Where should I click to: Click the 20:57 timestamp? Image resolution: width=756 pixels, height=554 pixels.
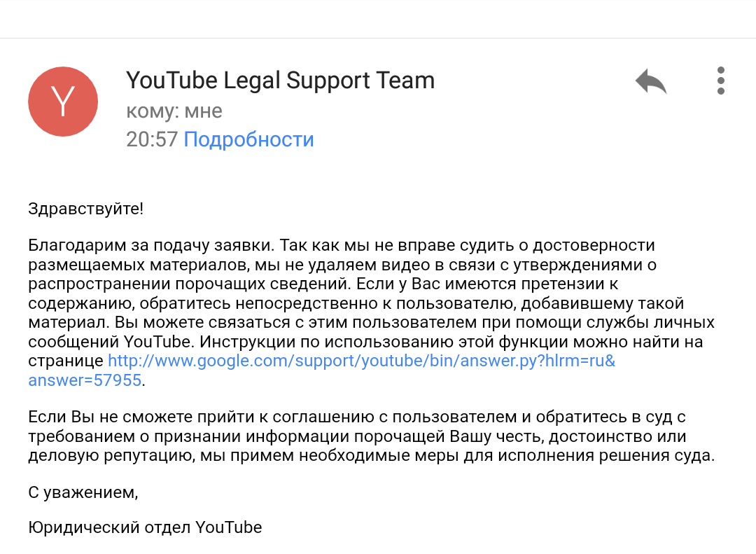pyautogui.click(x=152, y=139)
